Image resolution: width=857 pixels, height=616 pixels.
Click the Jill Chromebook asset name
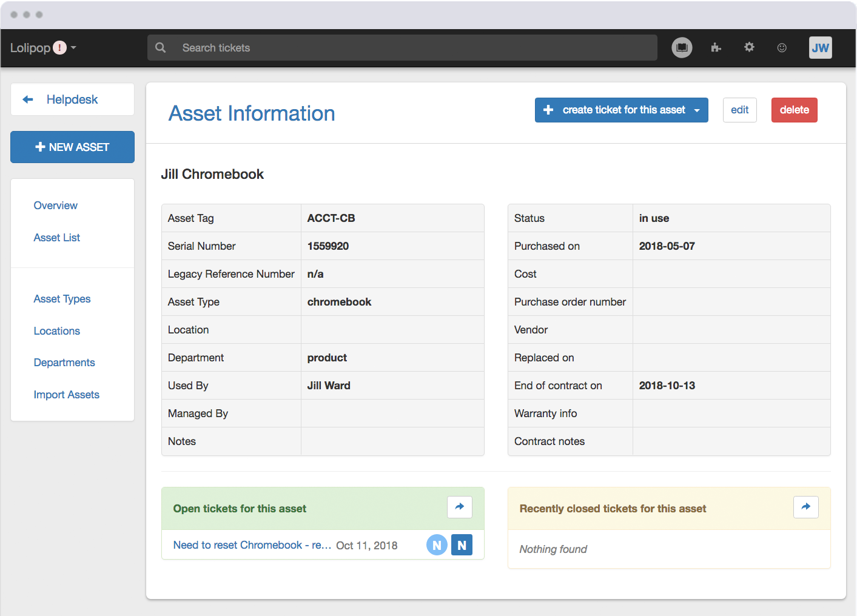click(212, 174)
